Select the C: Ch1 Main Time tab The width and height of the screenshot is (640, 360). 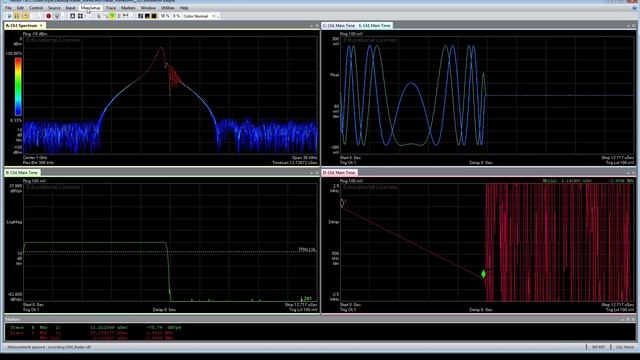coord(339,25)
